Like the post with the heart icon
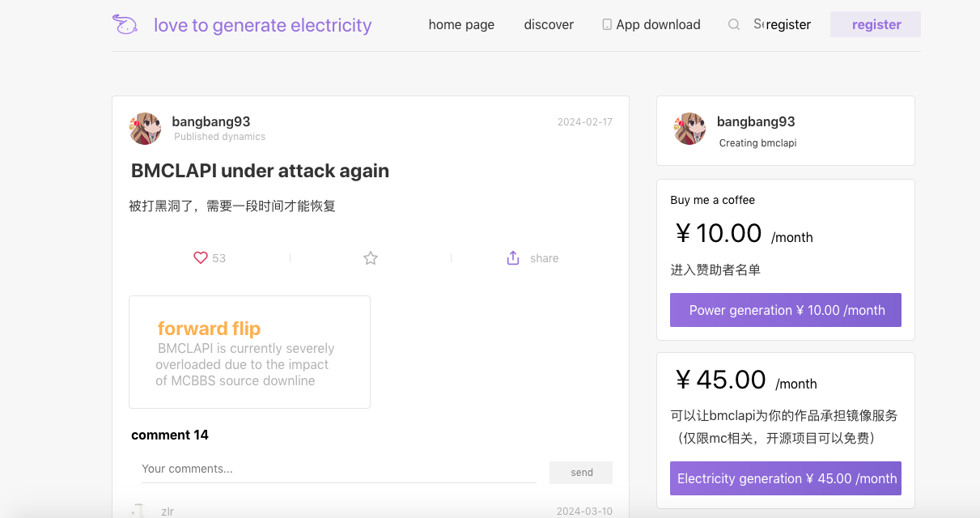980x518 pixels. (x=201, y=258)
